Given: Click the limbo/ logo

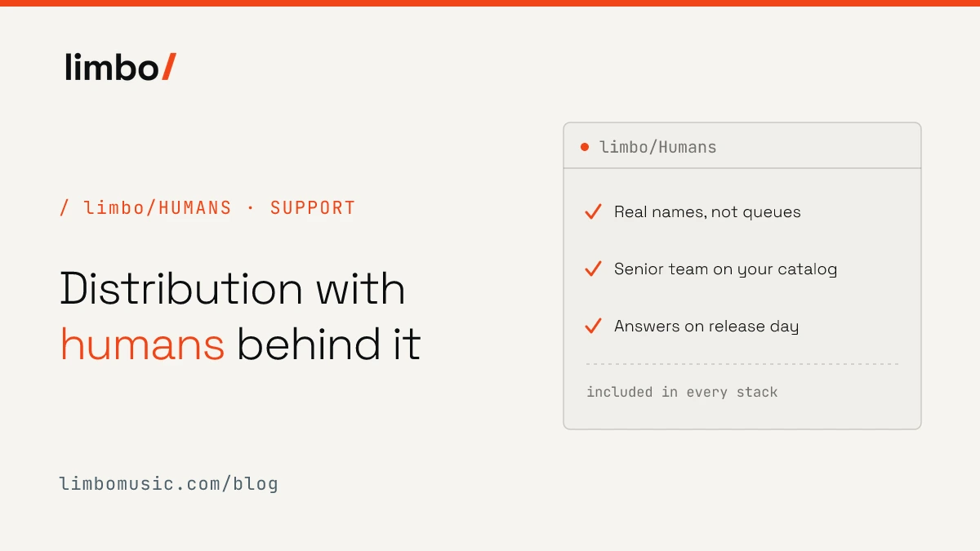Looking at the screenshot, I should click(x=120, y=66).
